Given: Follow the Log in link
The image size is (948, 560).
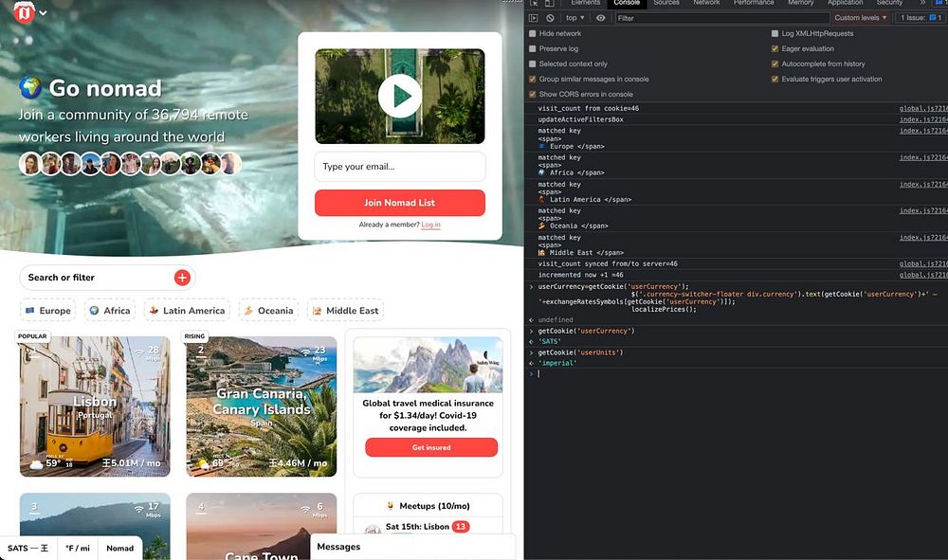Looking at the screenshot, I should pos(430,225).
